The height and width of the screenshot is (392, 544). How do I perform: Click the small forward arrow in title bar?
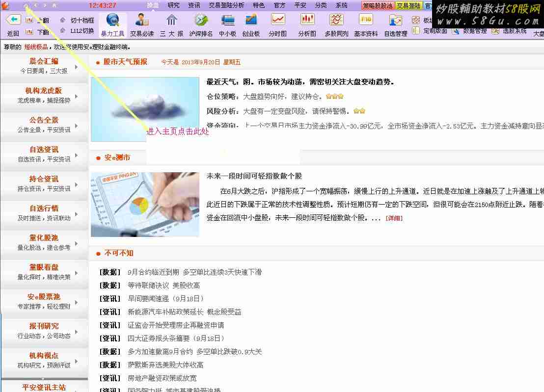pos(45,5)
